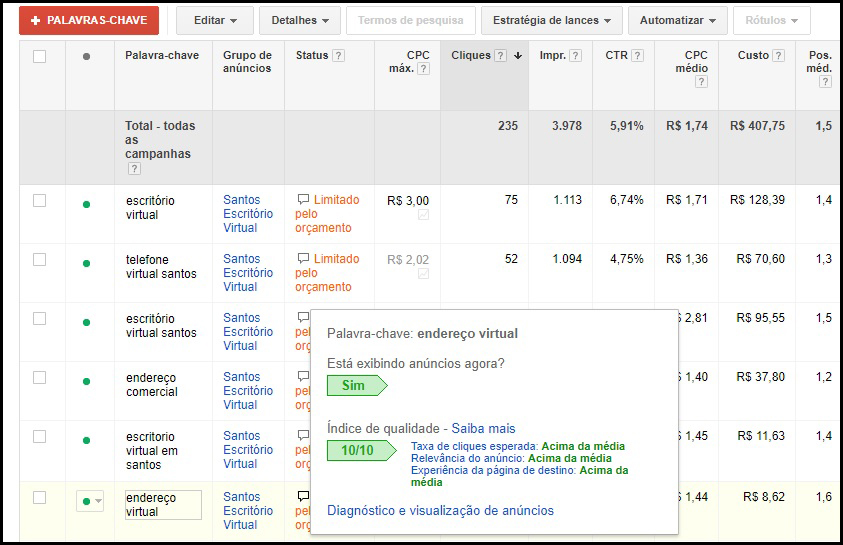The height and width of the screenshot is (545, 843).
Task: Sort by the Palavra-chave column header
Action: (x=162, y=55)
